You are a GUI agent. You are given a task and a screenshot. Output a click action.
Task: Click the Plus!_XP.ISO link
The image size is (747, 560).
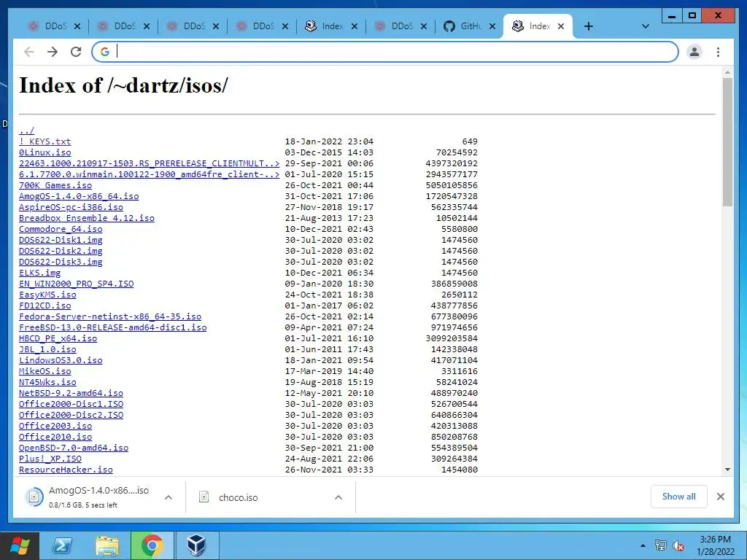pyautogui.click(x=50, y=459)
